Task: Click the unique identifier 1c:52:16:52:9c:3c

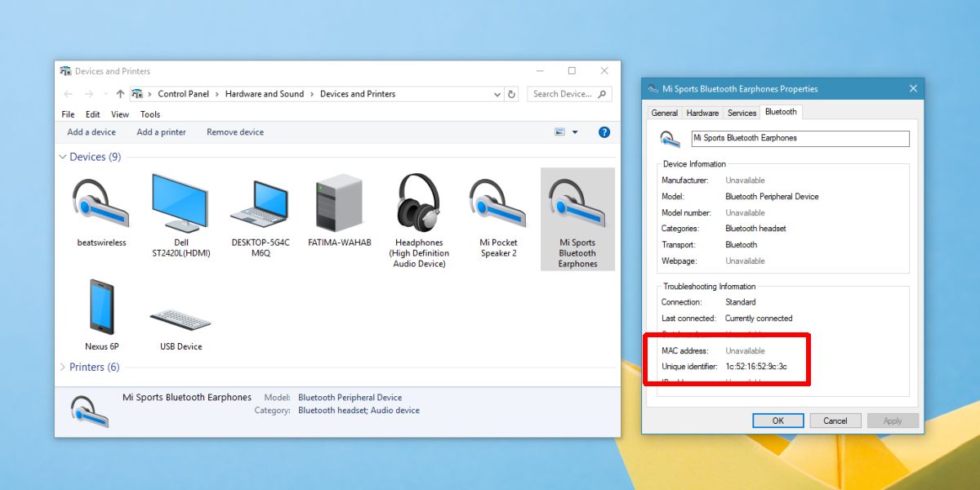Action: (x=756, y=367)
